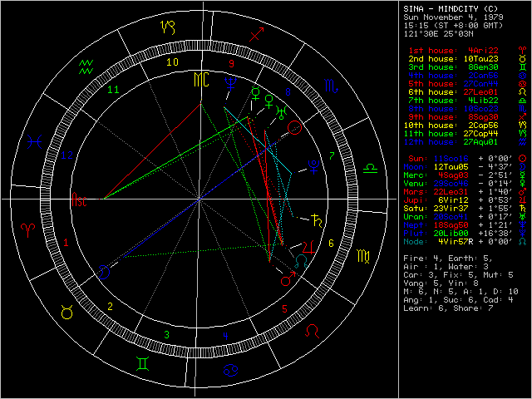Select the red Asc ascendant label

tap(79, 200)
